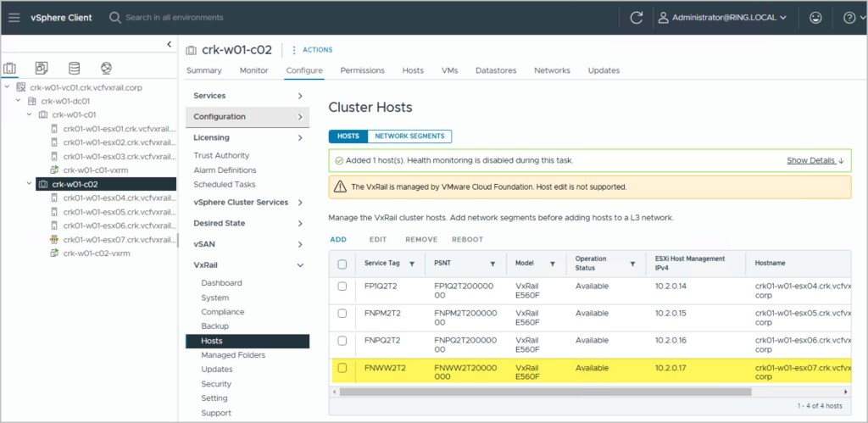
Task: Switch to VMs and Templates inventory view
Action: 42,68
